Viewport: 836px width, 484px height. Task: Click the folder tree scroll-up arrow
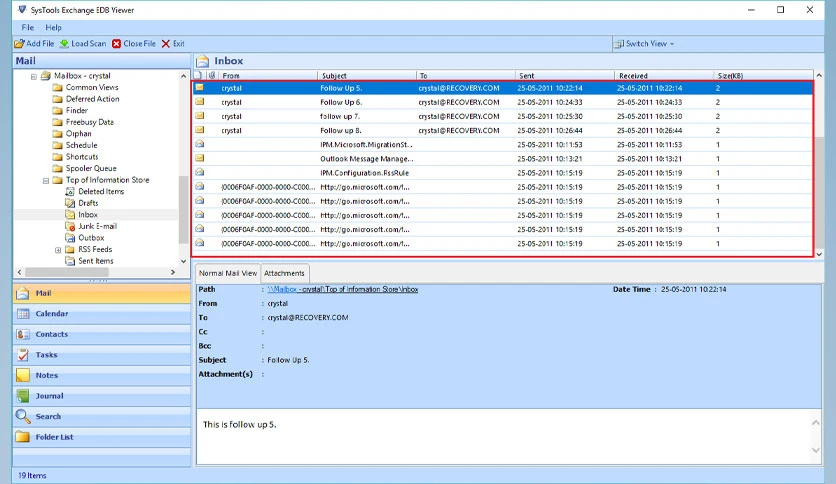coord(183,76)
